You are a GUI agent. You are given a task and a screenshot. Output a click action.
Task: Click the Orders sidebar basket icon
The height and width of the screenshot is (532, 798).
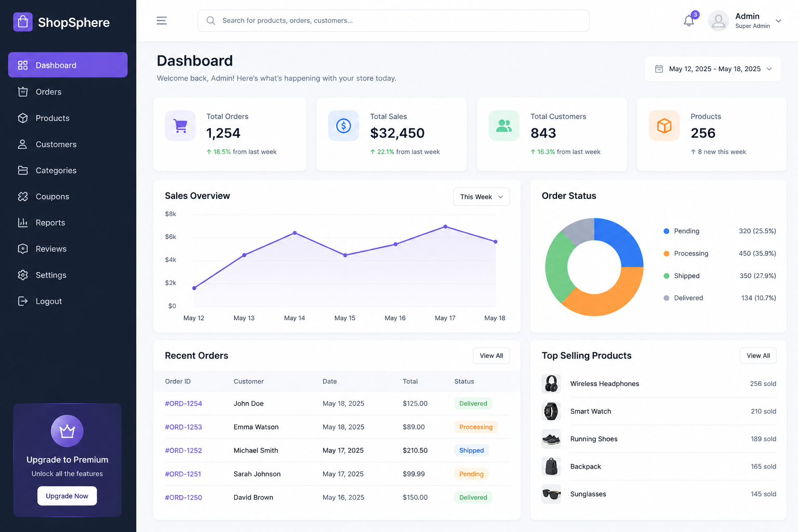(23, 92)
